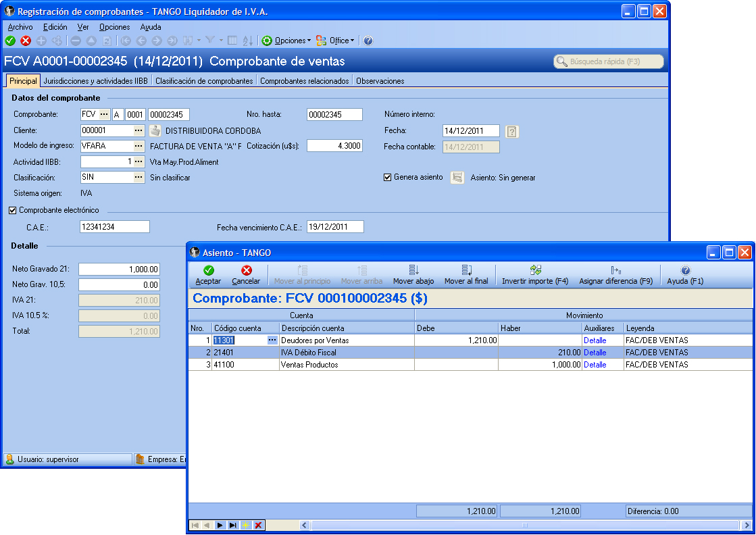Select the Ventas Productos row description
This screenshot has height=535, width=756.
pos(309,365)
